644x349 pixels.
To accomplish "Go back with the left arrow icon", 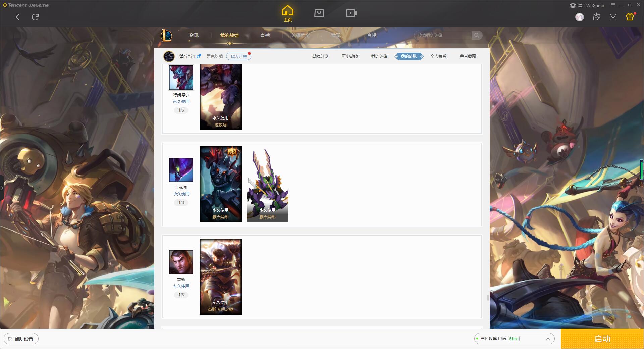I will [18, 17].
